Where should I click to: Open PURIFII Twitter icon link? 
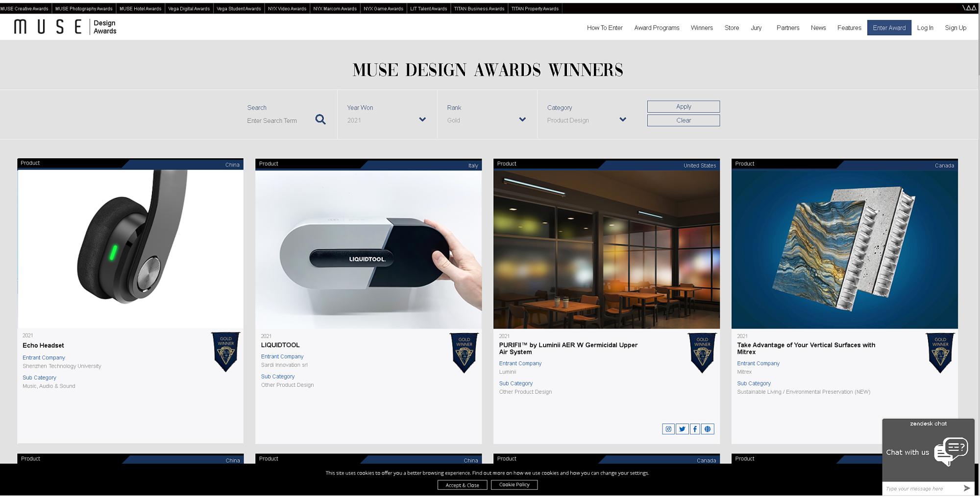pos(682,429)
